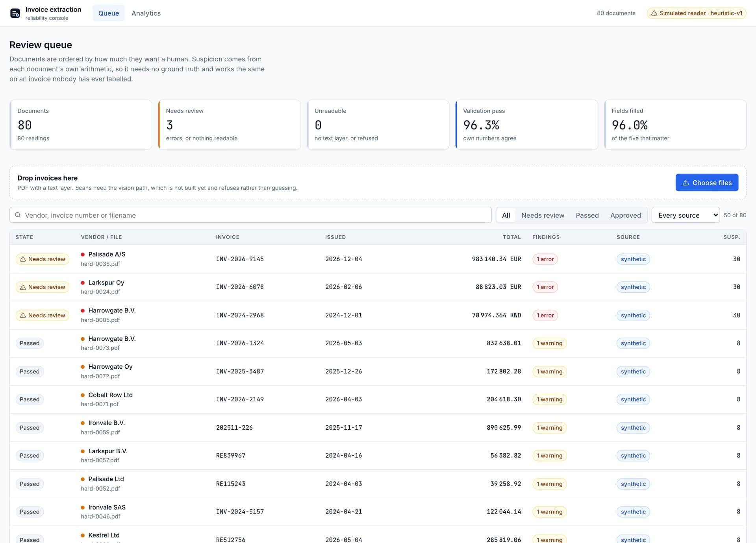The width and height of the screenshot is (756, 543).
Task: Click the 80 documents counter
Action: [616, 13]
